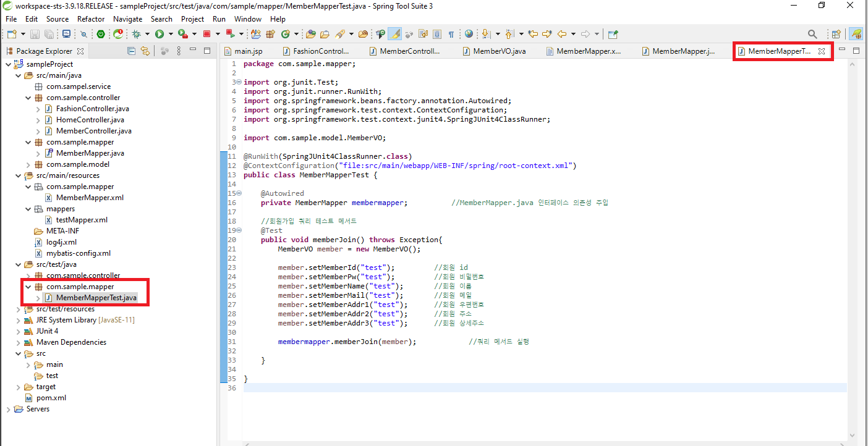Select FashionController.java in the tree

(92, 109)
